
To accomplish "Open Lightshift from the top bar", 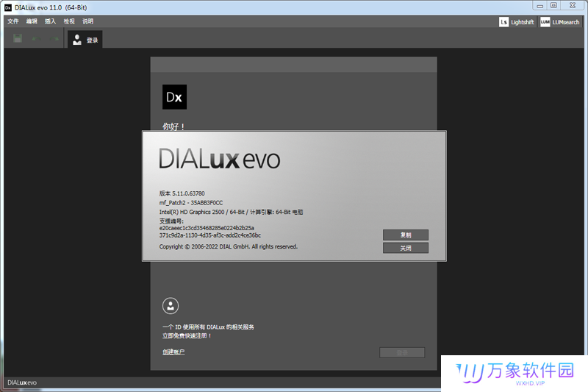I will [x=517, y=22].
